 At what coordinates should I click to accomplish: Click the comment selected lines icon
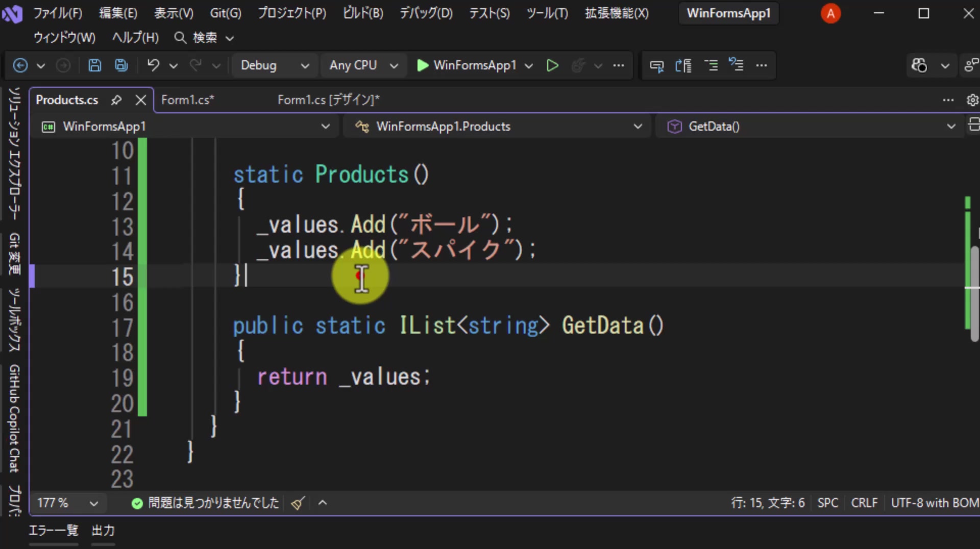tap(710, 65)
